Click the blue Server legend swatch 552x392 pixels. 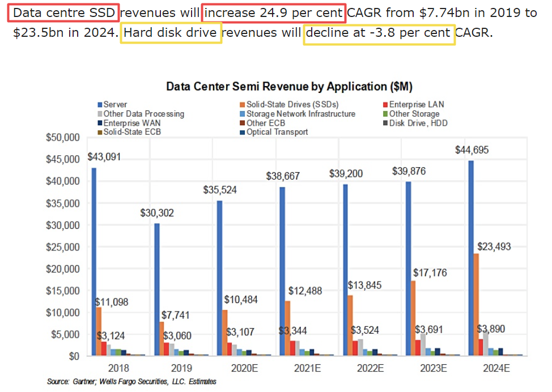tap(100, 105)
